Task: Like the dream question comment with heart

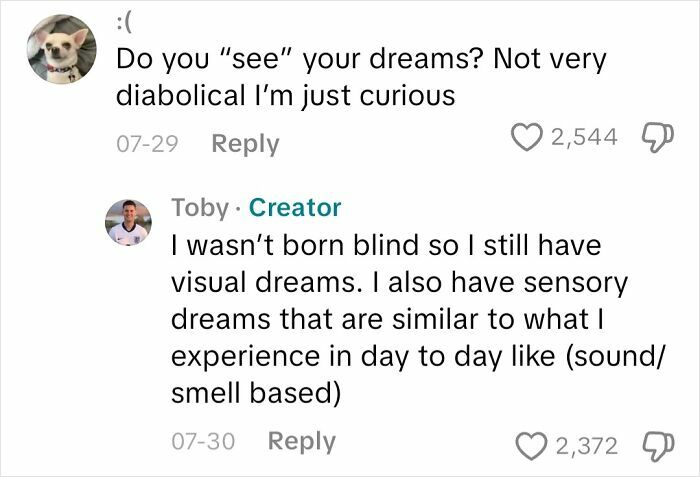Action: click(529, 137)
